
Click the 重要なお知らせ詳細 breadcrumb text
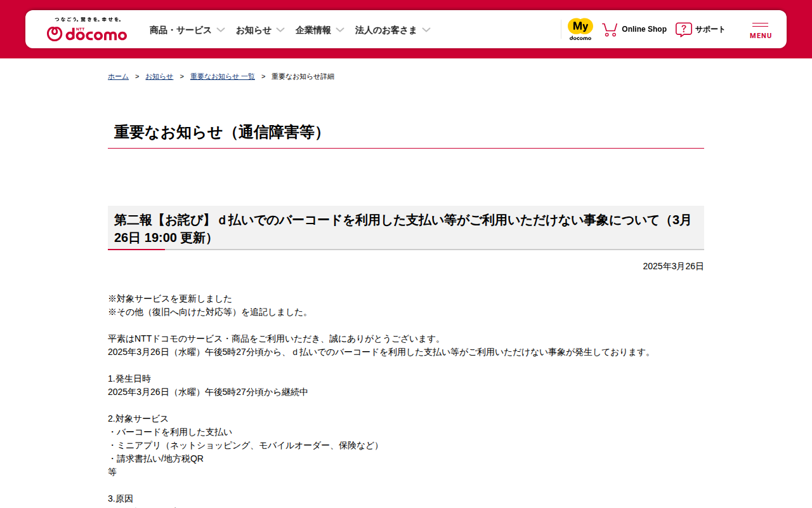click(x=303, y=76)
